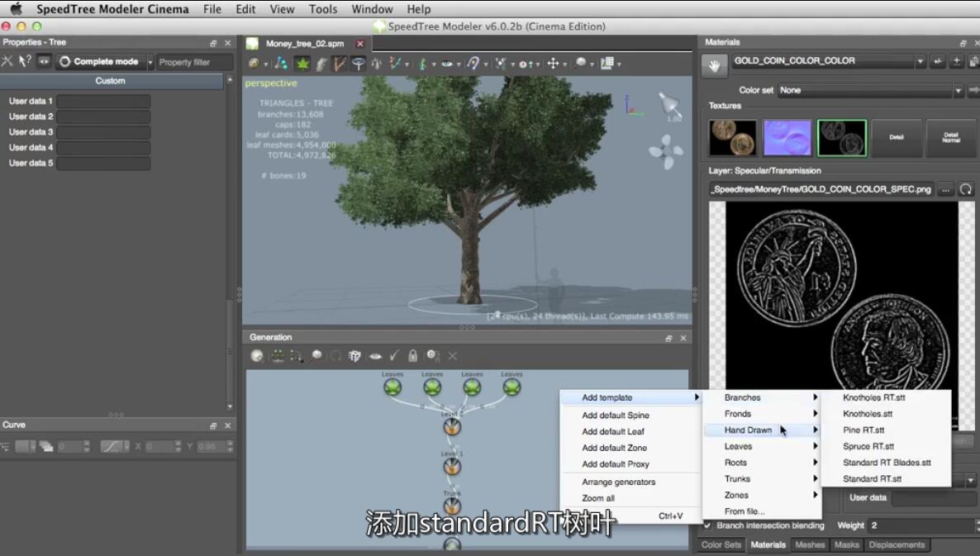Switch to the Color Sets tab

[x=721, y=544]
